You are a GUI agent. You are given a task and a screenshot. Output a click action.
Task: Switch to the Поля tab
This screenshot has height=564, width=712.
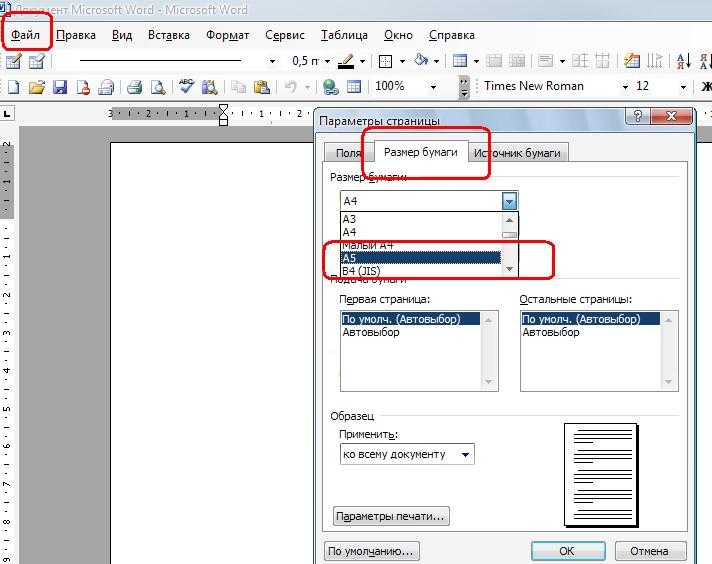348,153
